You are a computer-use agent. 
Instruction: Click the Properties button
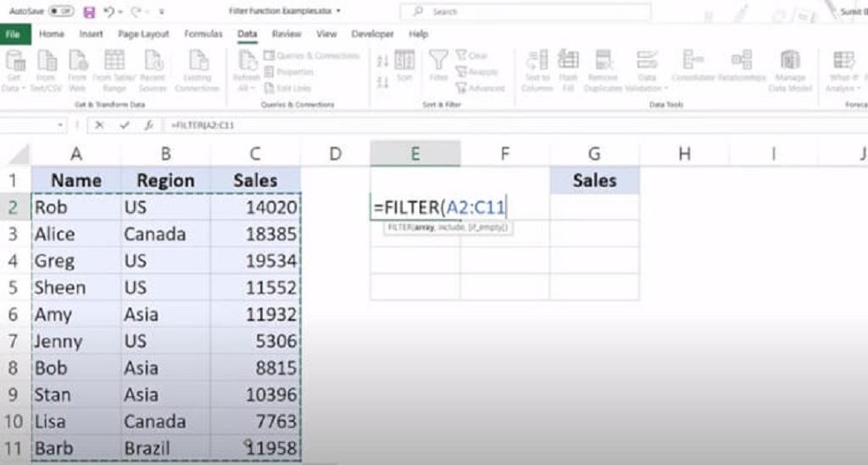(x=290, y=71)
